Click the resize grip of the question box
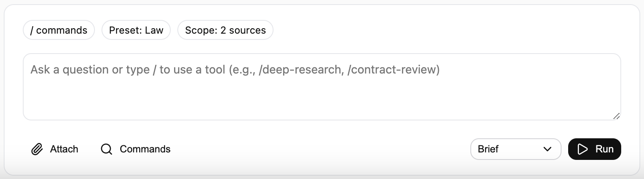This screenshot has width=644, height=179. 616,116
